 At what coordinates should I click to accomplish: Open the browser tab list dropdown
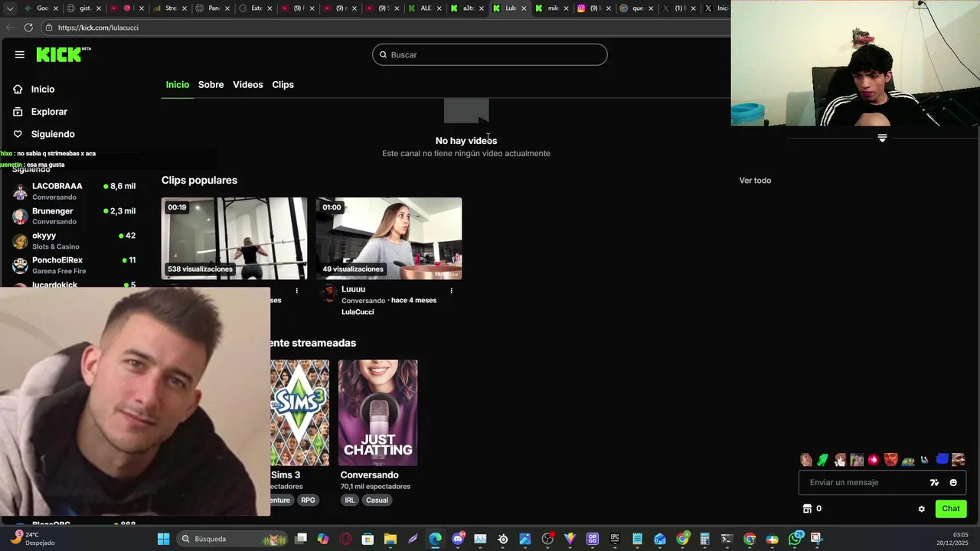pos(10,8)
